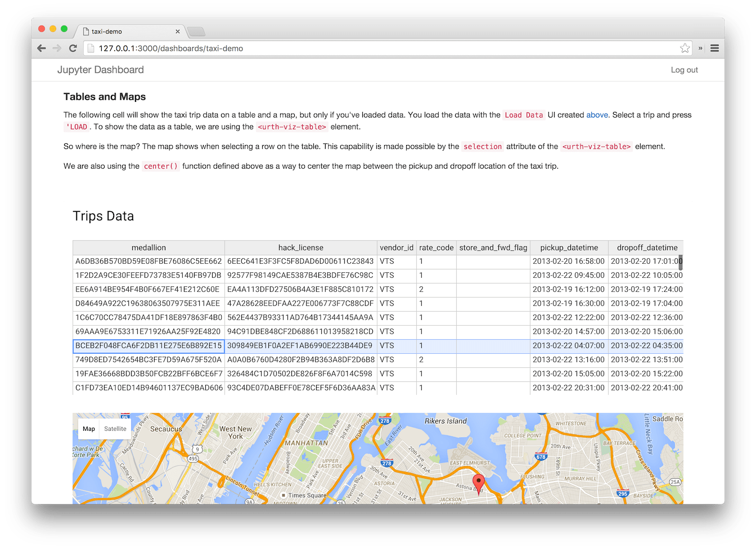Open the 'above' hyperlink in the description
Image resolution: width=756 pixels, height=549 pixels.
pyautogui.click(x=598, y=115)
